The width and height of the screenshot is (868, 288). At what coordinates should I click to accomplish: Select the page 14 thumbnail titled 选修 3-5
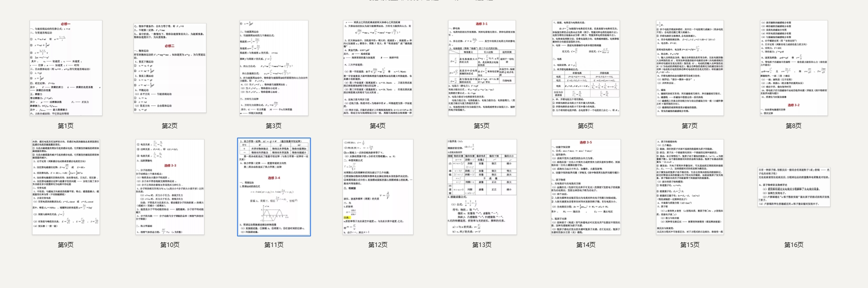[x=585, y=187]
